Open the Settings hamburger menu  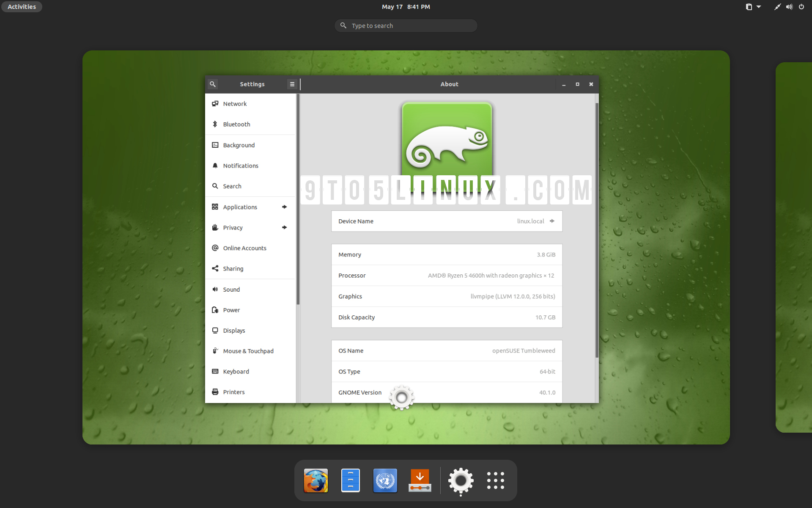[292, 84]
